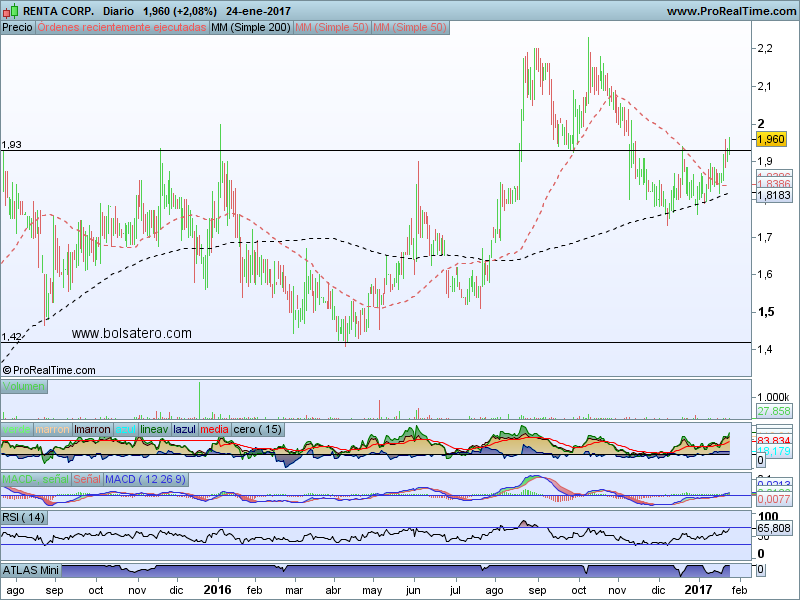Click the marron indicator label

tap(53, 430)
